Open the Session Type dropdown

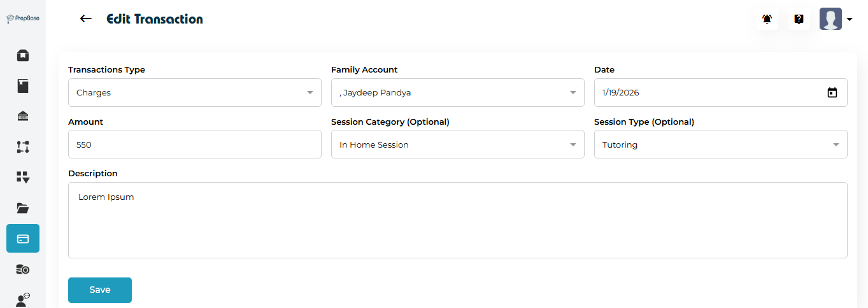(x=720, y=145)
